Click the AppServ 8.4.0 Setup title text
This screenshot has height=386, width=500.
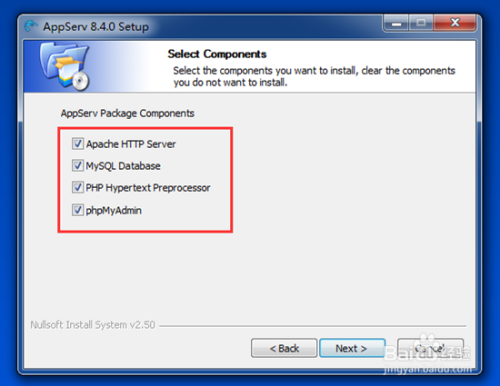click(96, 27)
